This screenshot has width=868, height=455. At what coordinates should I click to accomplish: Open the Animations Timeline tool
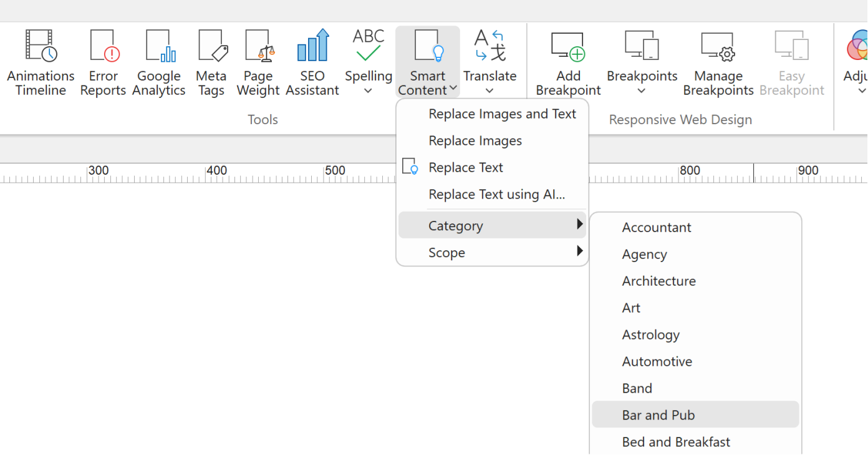pos(41,62)
